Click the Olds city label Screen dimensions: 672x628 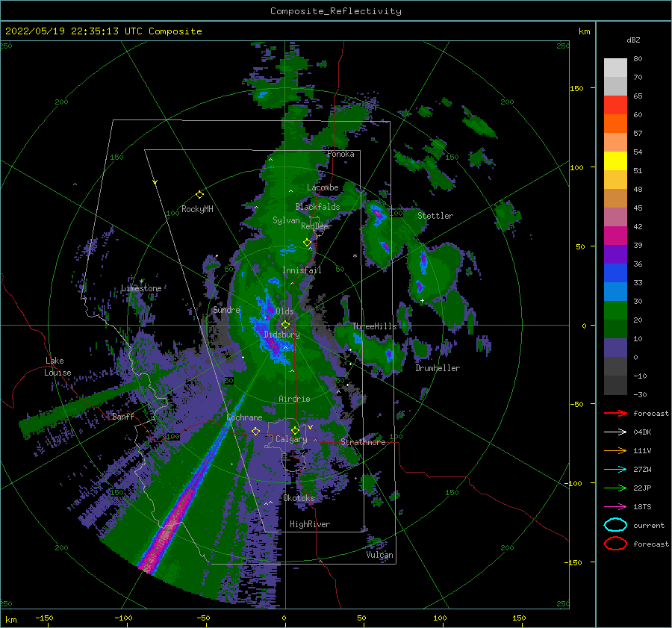(x=284, y=311)
